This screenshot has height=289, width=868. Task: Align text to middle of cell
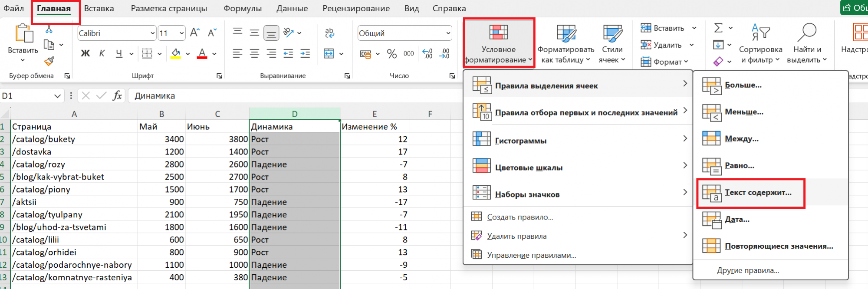[x=254, y=33]
